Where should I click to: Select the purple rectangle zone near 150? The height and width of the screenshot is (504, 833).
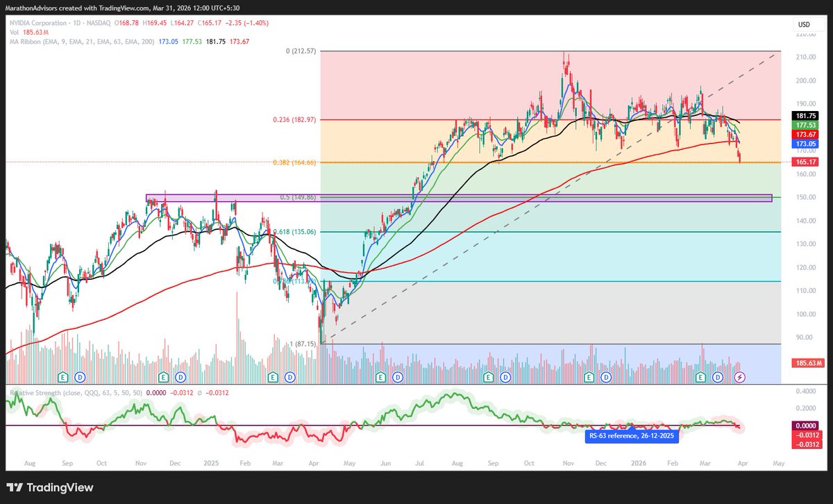[459, 199]
